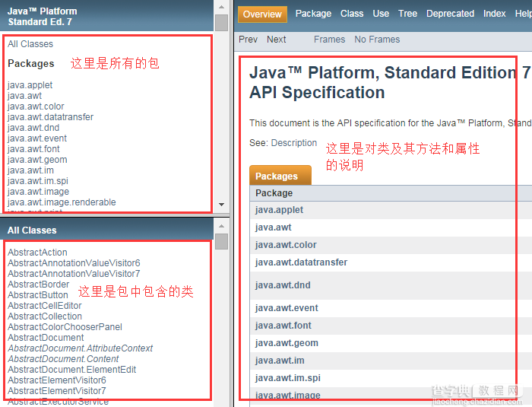
Task: Open java.applet in the left packages list
Action: (30, 85)
